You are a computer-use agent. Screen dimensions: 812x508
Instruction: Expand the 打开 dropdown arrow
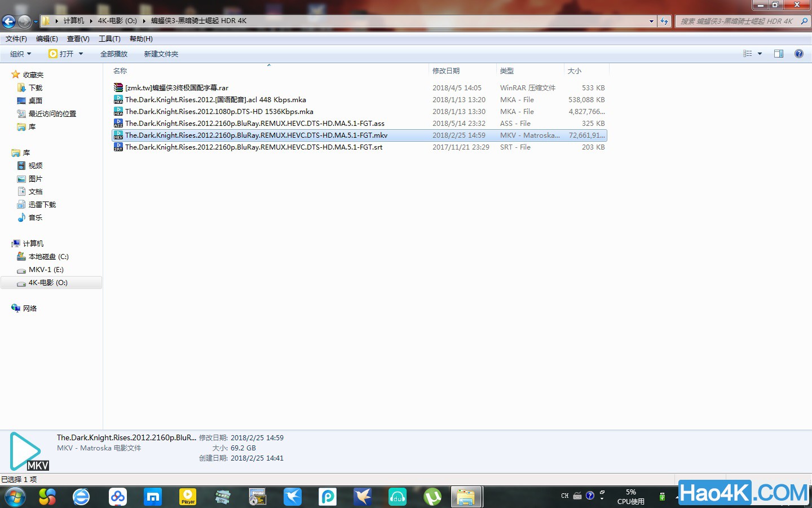coord(81,54)
